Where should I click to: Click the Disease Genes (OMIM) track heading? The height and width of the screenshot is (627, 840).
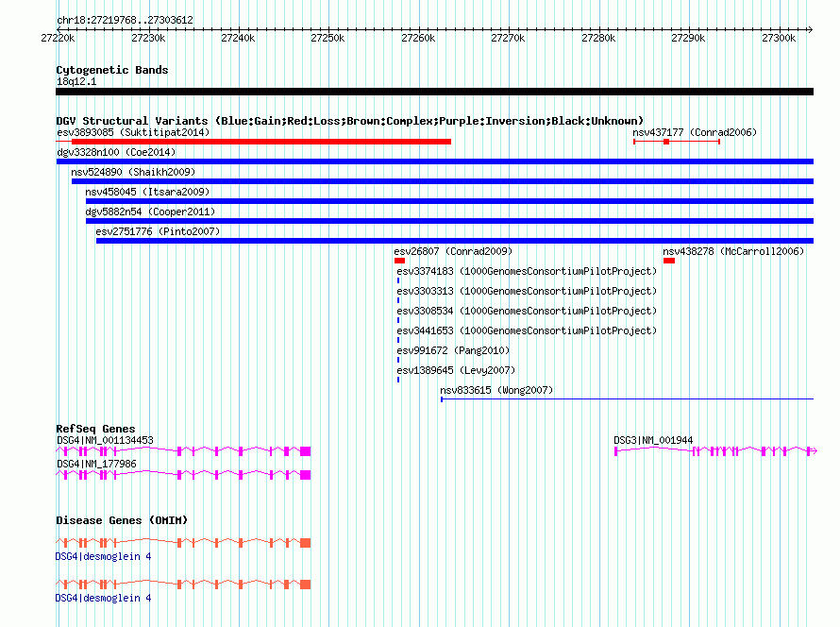click(x=122, y=520)
